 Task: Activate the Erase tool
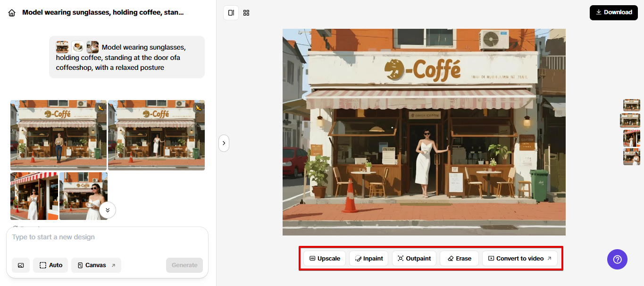point(459,259)
